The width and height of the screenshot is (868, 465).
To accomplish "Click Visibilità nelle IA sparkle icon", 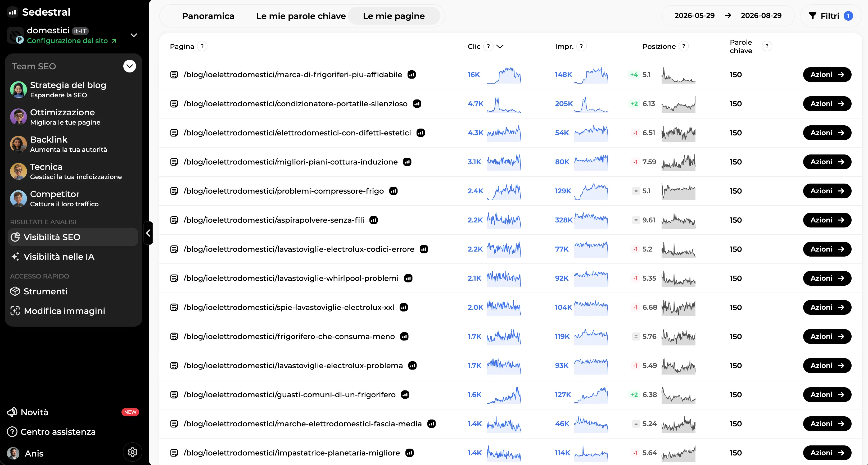I will point(15,257).
